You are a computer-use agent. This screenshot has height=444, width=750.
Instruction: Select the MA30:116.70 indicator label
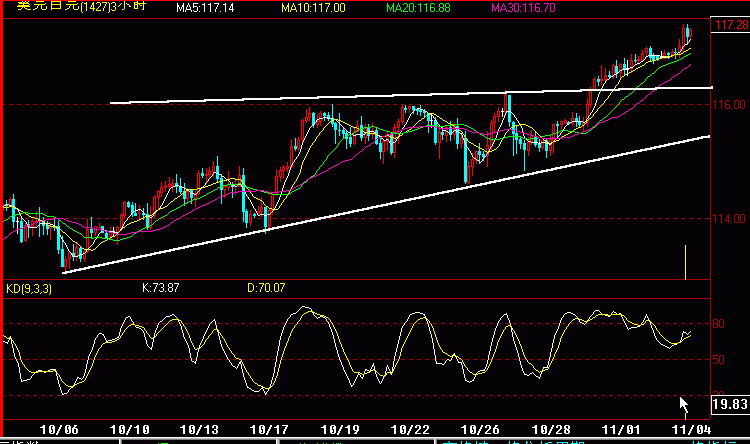(x=523, y=8)
